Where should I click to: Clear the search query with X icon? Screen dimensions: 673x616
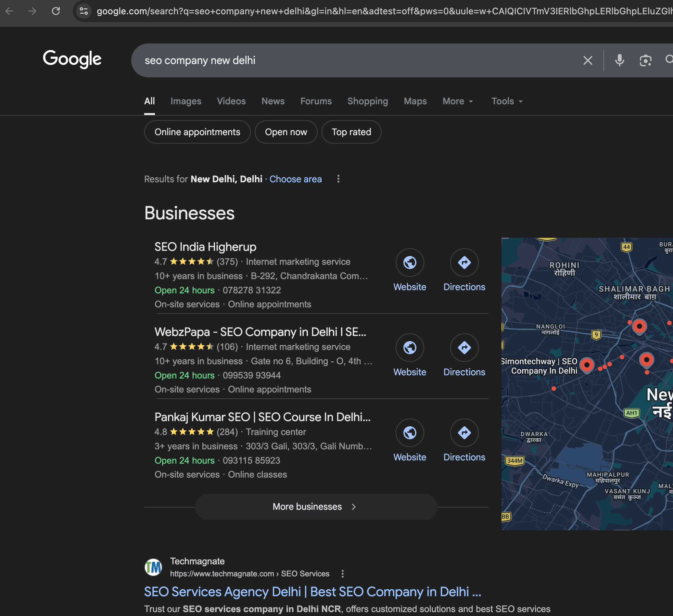588,60
